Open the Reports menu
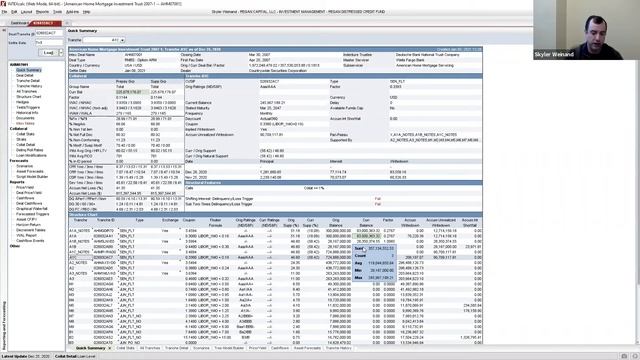The width and height of the screenshot is (640, 360). (42, 12)
